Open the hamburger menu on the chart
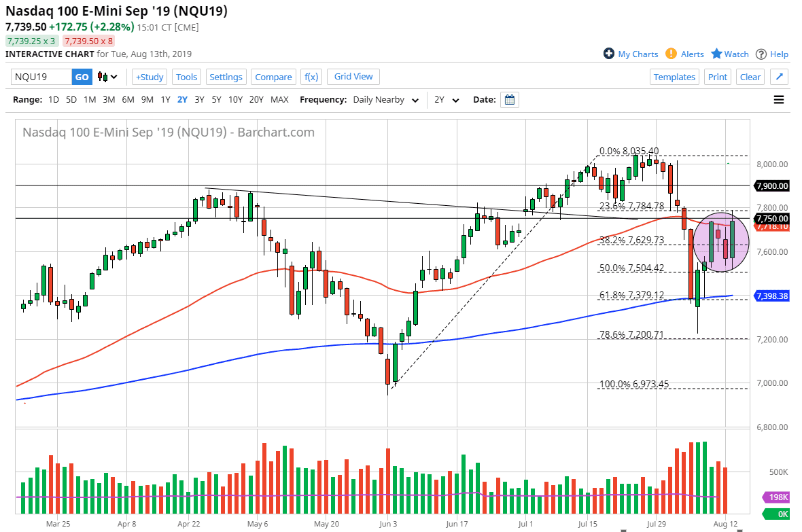The image size is (802, 532). (x=778, y=99)
